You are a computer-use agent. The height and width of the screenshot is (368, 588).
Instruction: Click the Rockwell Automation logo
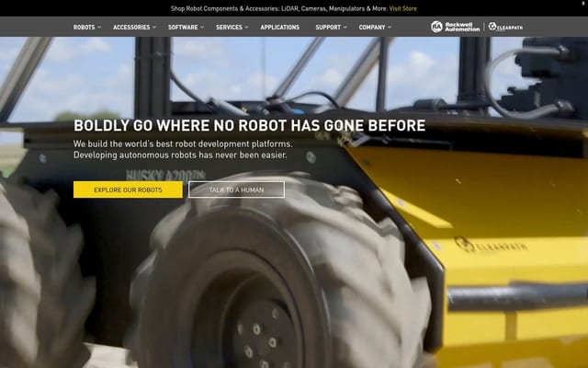coord(455,27)
